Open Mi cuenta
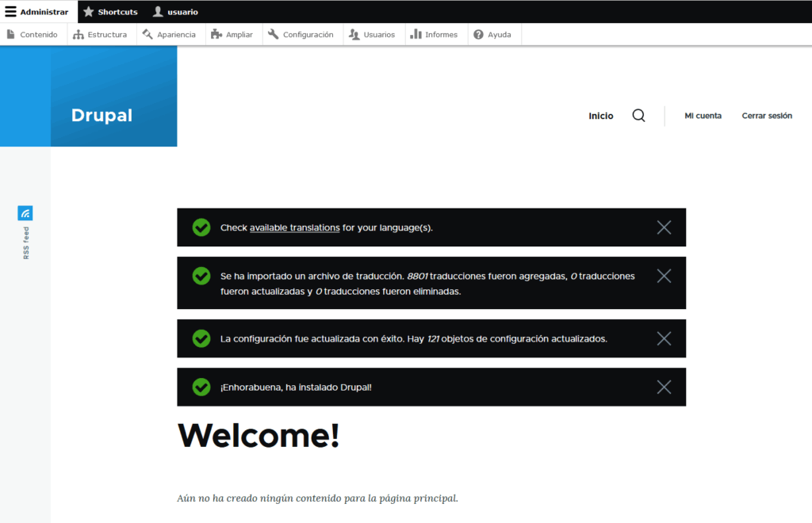The height and width of the screenshot is (523, 812). click(703, 116)
